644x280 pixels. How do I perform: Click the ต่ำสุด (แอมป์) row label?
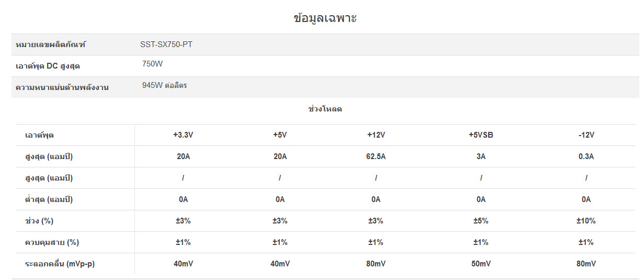point(49,199)
